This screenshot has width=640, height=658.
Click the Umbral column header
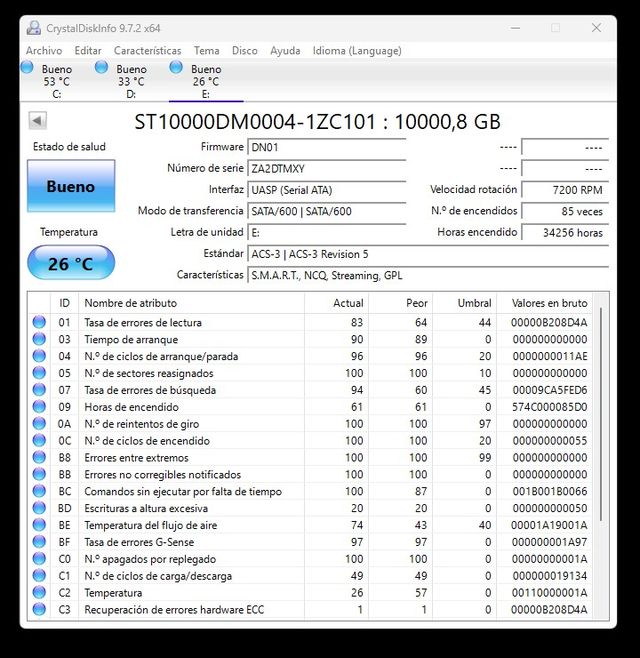click(x=465, y=303)
